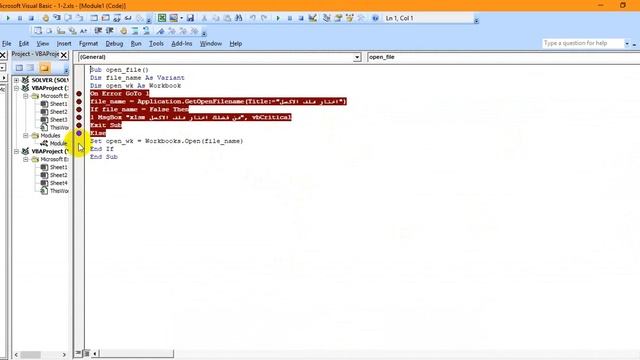Screen dimensions: 640x360
Task: Open the Insert menu
Action: click(64, 44)
